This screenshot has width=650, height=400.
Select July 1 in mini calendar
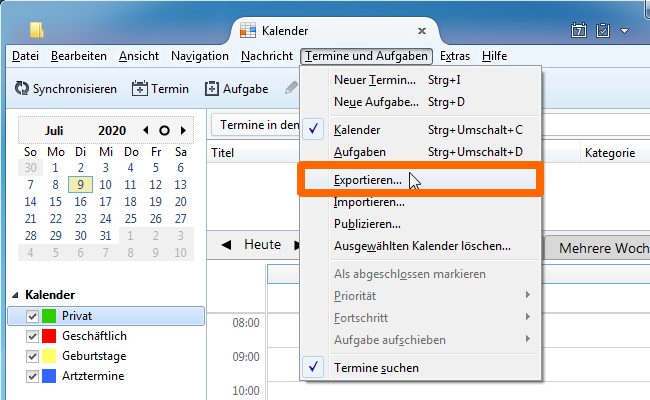click(56, 168)
